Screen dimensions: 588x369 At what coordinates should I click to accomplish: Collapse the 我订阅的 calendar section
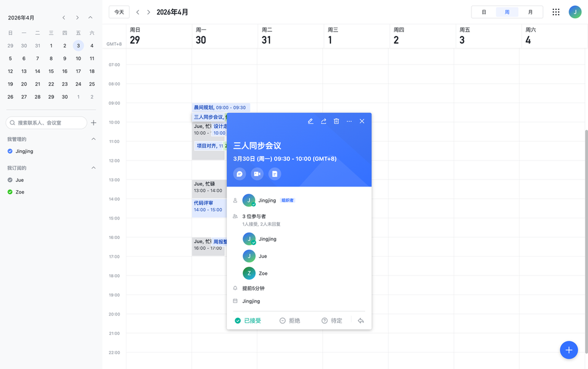pos(93,168)
